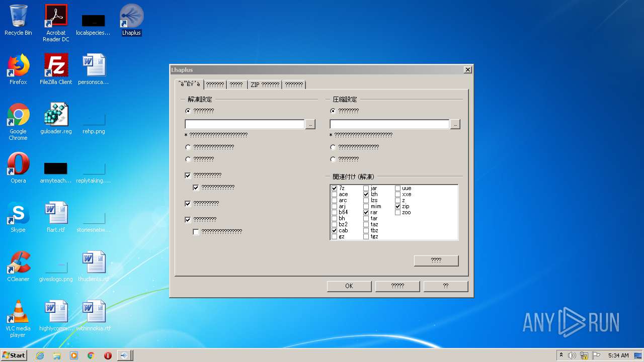
Task: Select highlycomm document icon
Action: click(x=56, y=316)
